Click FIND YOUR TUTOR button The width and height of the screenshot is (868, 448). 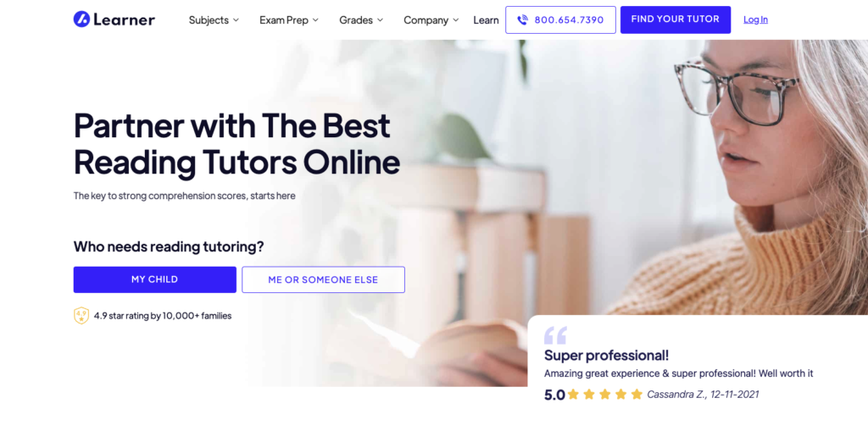point(676,19)
